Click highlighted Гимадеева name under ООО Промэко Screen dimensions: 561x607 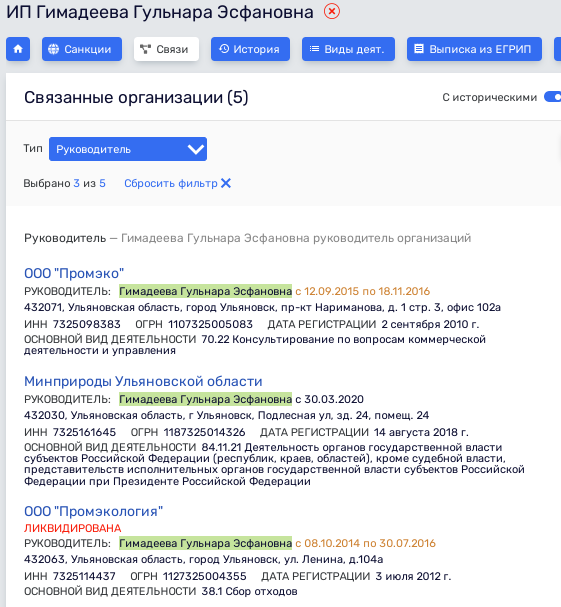(x=205, y=291)
